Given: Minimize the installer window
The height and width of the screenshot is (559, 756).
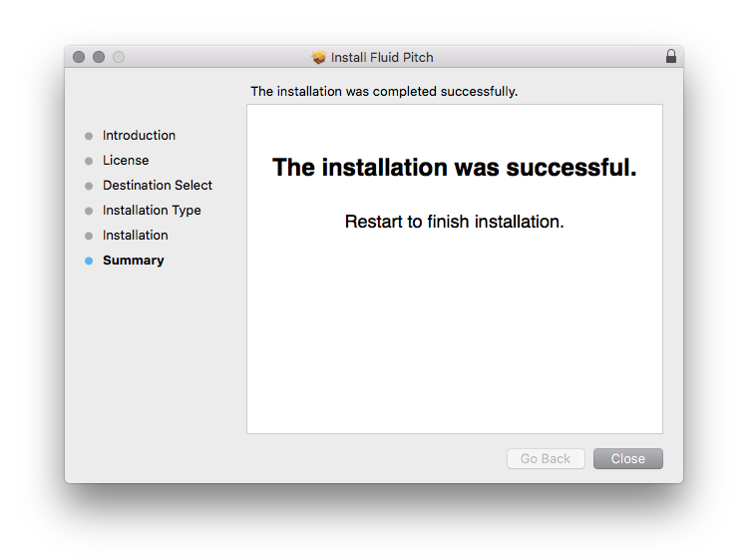Looking at the screenshot, I should tap(99, 57).
